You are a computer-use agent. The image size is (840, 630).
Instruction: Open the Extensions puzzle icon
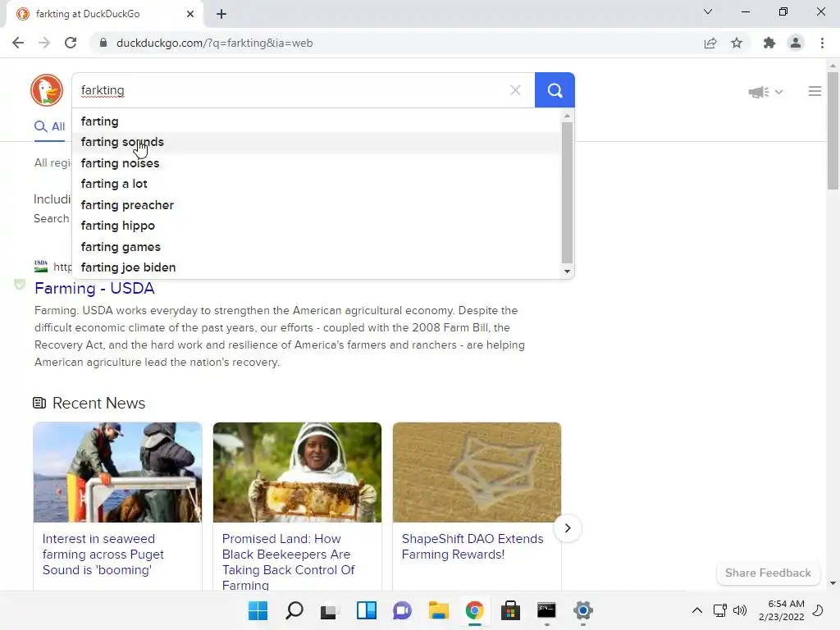tap(769, 43)
